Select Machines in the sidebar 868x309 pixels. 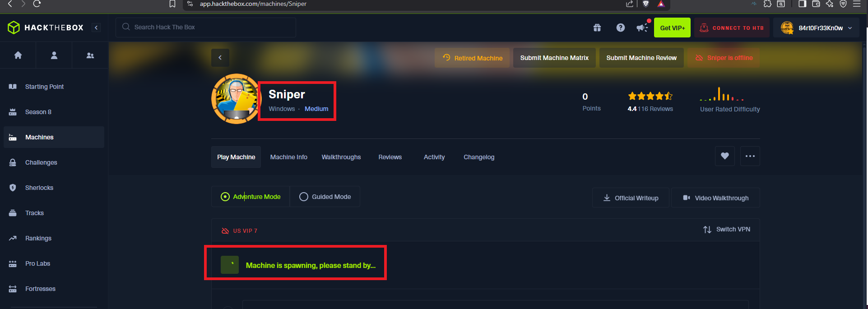pos(54,137)
